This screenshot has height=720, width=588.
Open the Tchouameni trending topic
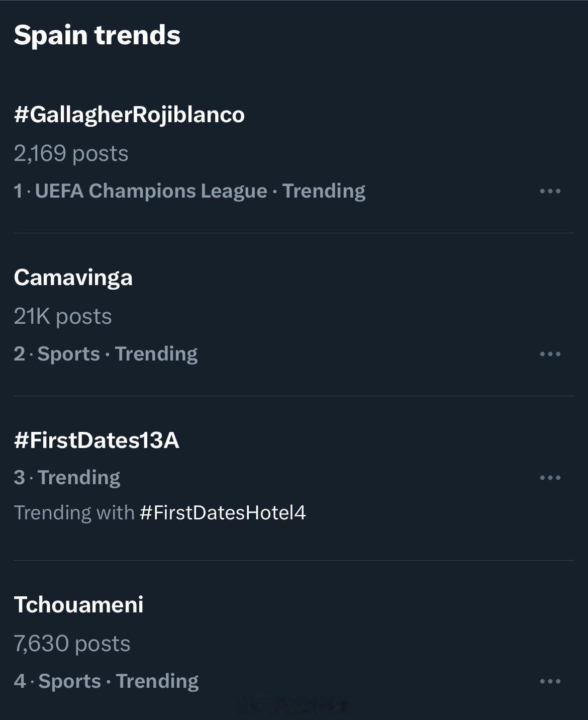pyautogui.click(x=79, y=604)
